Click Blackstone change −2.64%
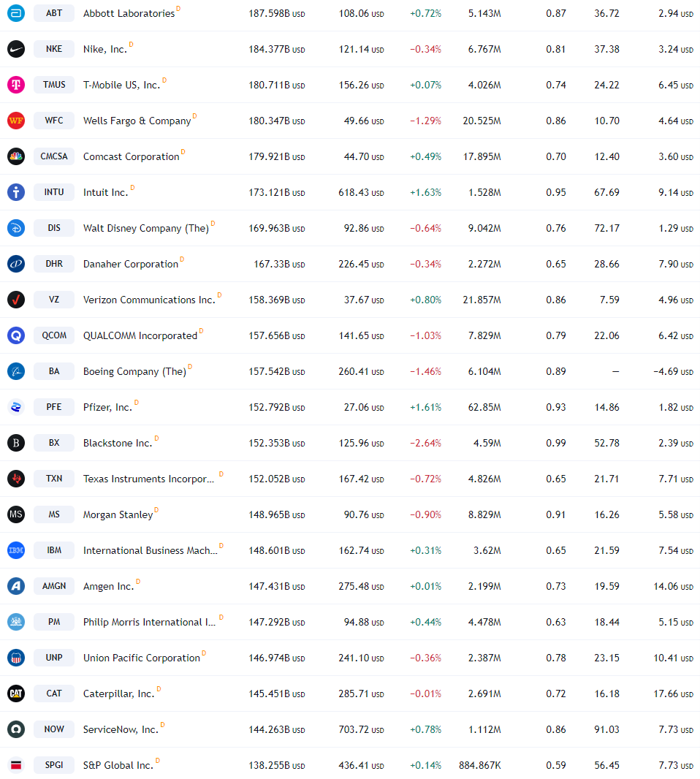This screenshot has height=779, width=700. click(425, 443)
